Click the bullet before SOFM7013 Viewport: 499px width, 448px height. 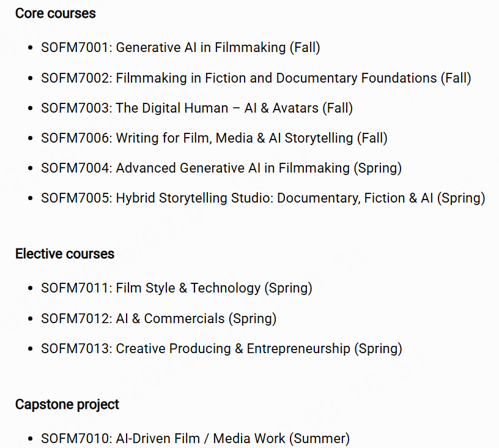(31, 349)
